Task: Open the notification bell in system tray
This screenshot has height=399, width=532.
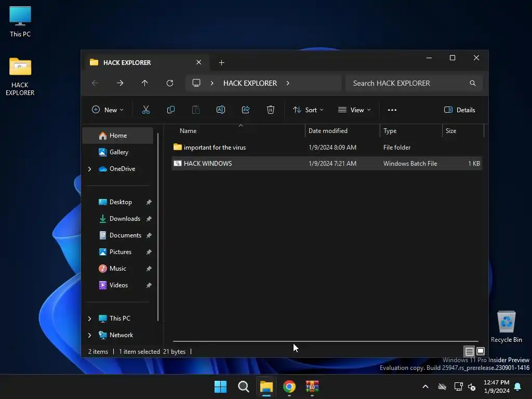Action: coord(517,387)
